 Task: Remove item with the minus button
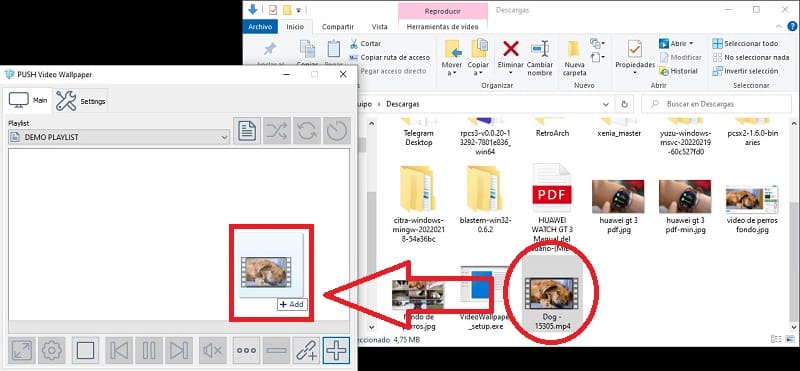click(x=277, y=351)
